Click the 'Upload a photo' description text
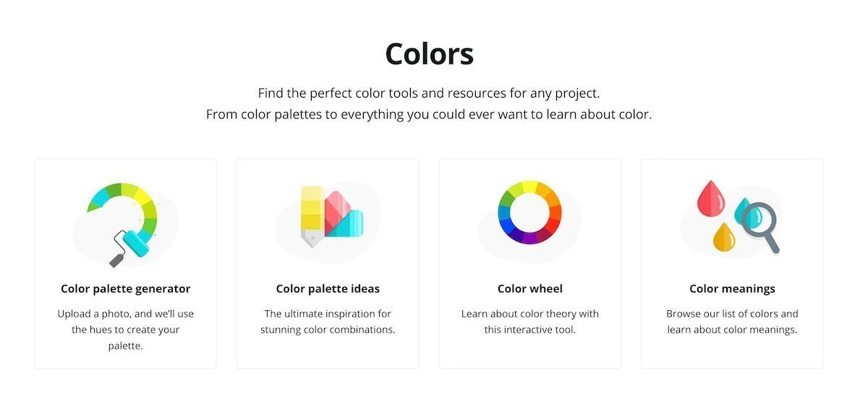This screenshot has height=418, width=868. (x=126, y=330)
